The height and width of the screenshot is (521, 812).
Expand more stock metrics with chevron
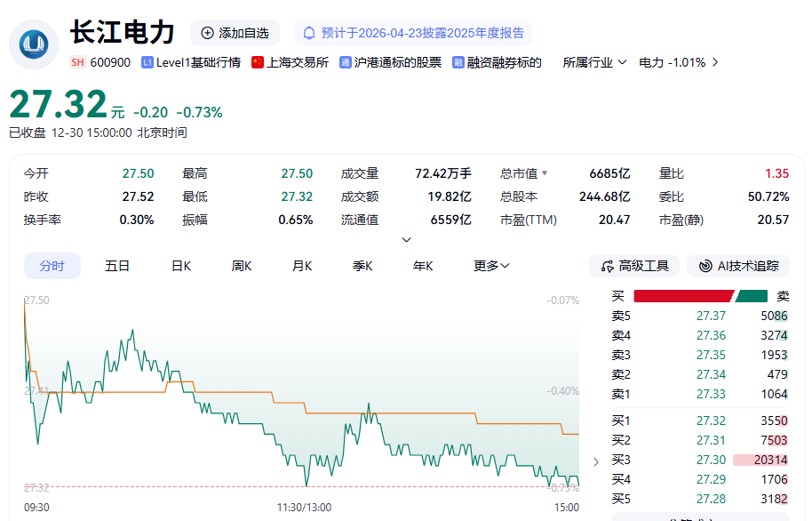(x=407, y=239)
